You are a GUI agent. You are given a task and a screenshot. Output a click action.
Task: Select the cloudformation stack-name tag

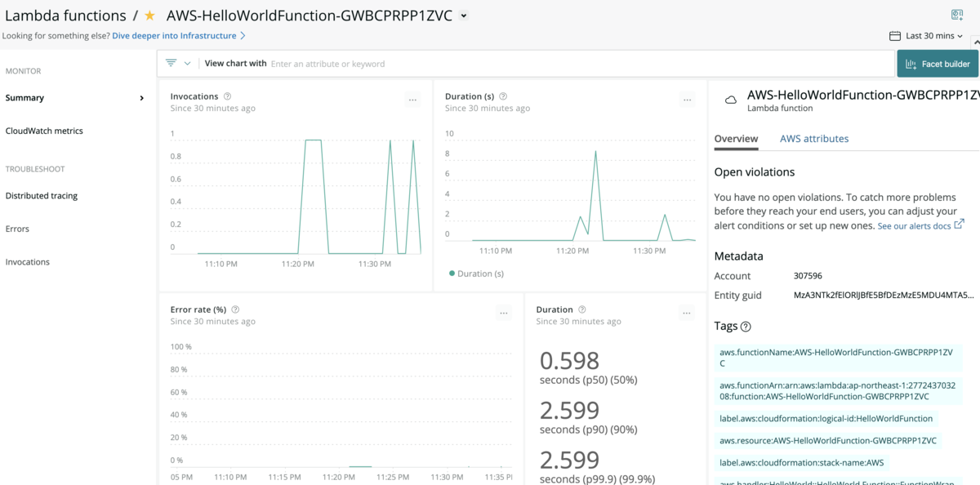pyautogui.click(x=801, y=462)
